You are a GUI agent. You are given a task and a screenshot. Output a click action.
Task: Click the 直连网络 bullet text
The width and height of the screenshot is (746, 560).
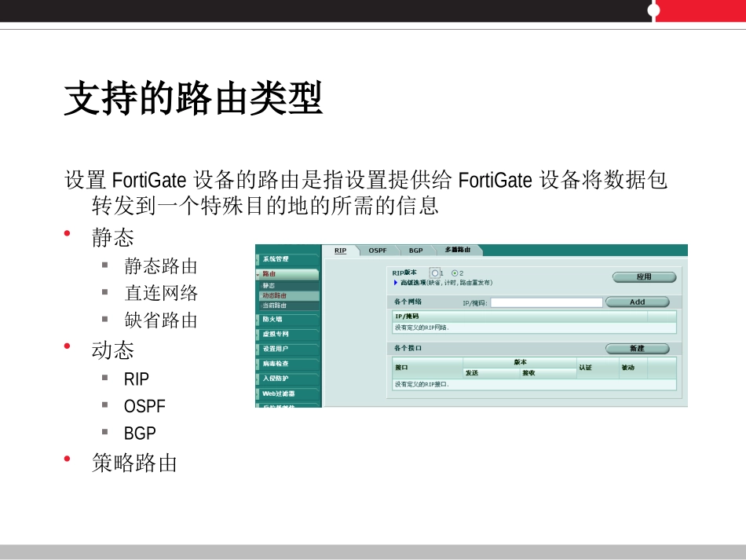click(x=161, y=293)
